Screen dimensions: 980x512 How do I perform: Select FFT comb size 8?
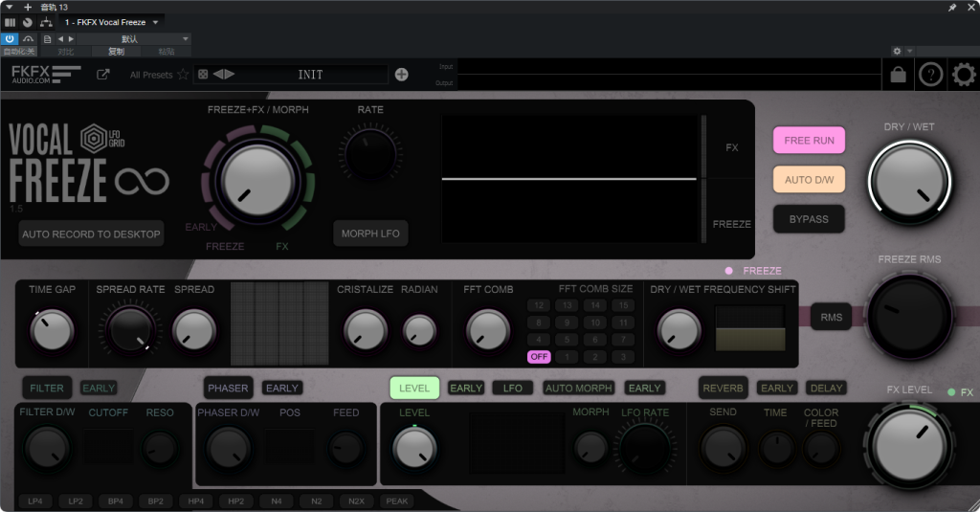click(x=539, y=323)
